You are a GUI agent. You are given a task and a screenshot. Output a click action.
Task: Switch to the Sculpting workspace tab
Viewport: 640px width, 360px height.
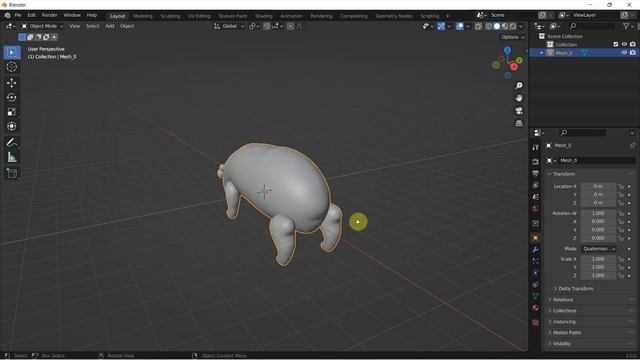[x=170, y=16]
